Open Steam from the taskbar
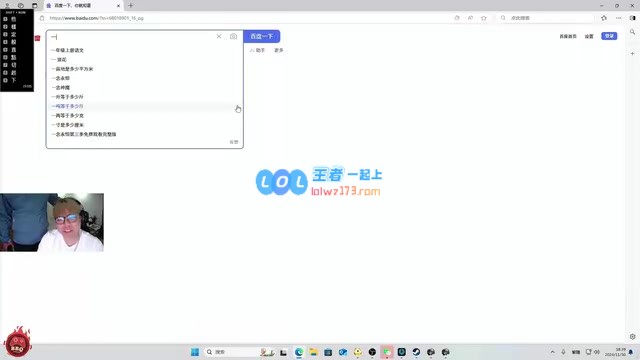Screen dimensions: 640x360 pyautogui.click(x=416, y=352)
